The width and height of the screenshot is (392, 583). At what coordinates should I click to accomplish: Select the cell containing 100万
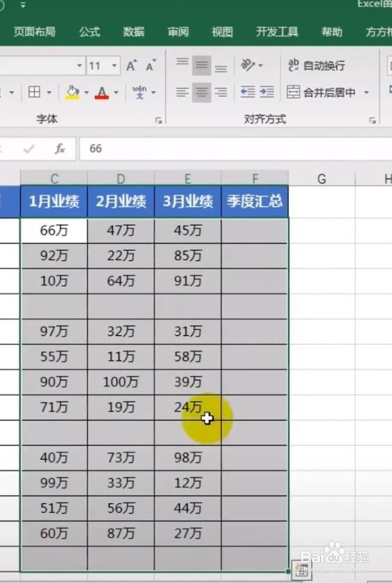click(x=121, y=382)
